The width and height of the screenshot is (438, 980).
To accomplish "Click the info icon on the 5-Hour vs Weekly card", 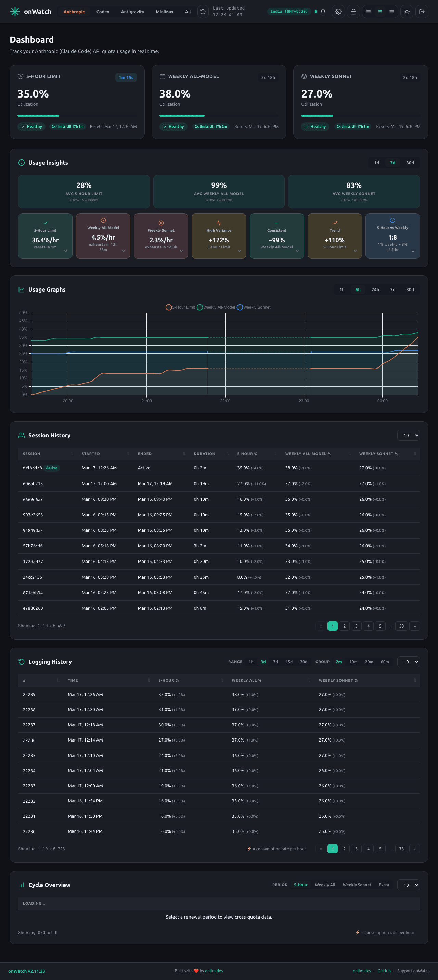I will coord(392,220).
